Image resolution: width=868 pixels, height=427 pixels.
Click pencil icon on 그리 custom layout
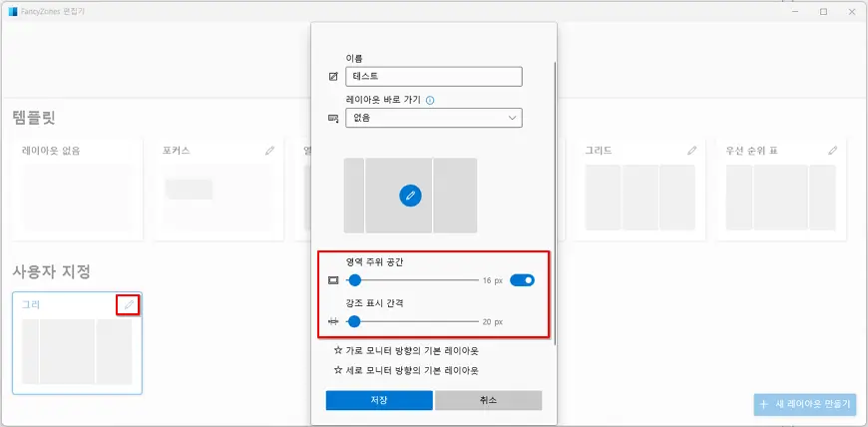tap(128, 304)
